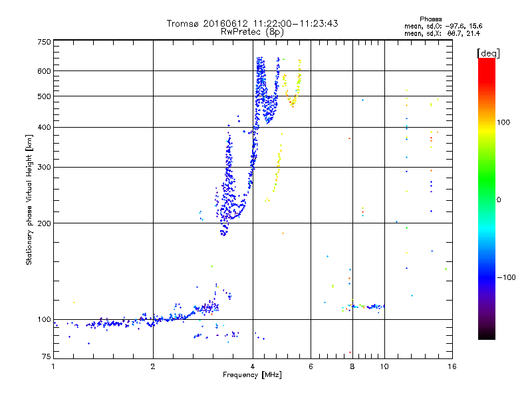
Task: Click the x-axis tick label '16'
Action: point(452,366)
